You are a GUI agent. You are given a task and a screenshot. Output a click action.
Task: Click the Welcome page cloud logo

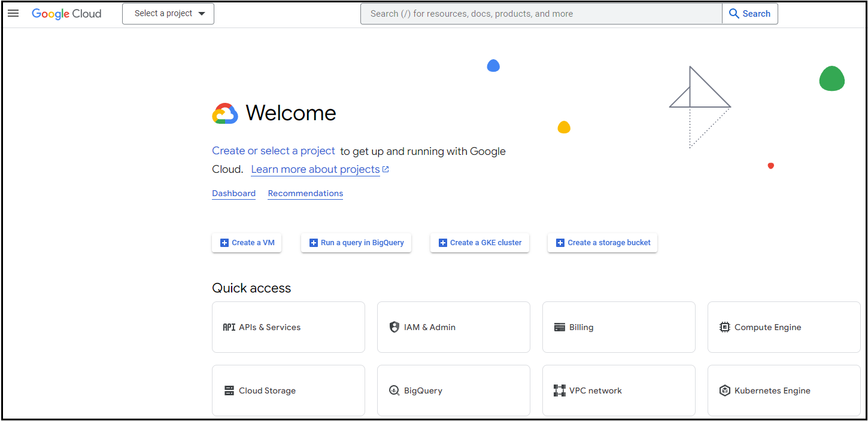224,113
